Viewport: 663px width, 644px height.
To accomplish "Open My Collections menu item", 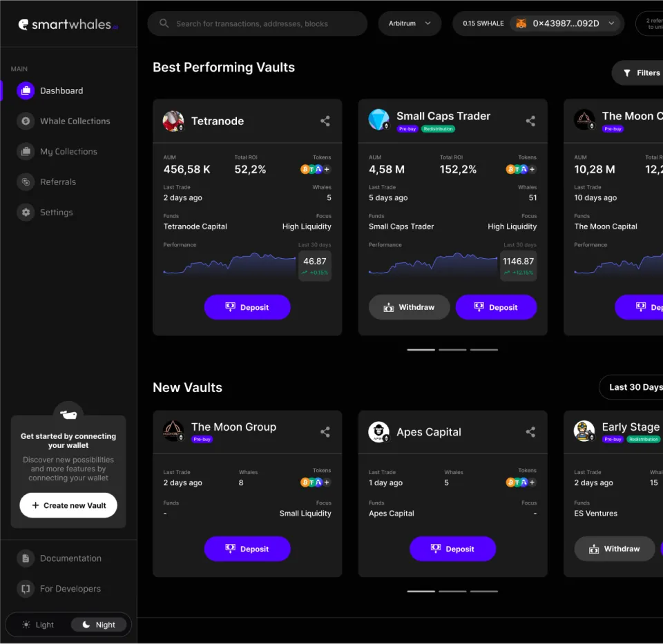I will (68, 152).
